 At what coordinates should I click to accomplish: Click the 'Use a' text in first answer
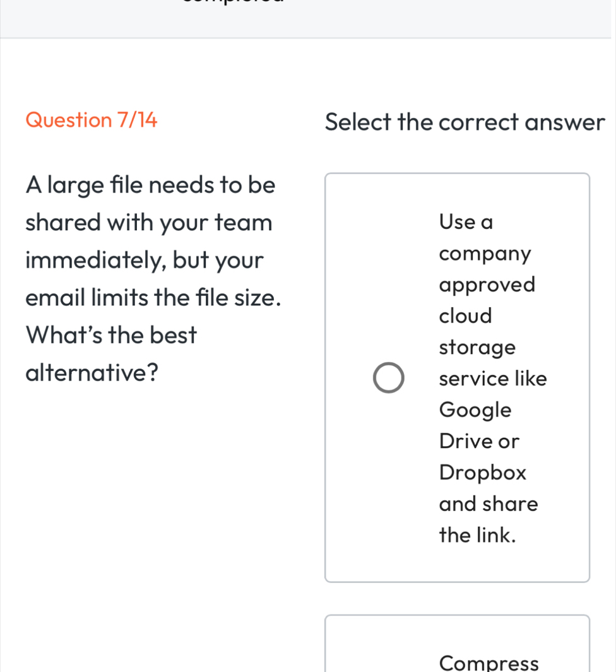pyautogui.click(x=466, y=222)
